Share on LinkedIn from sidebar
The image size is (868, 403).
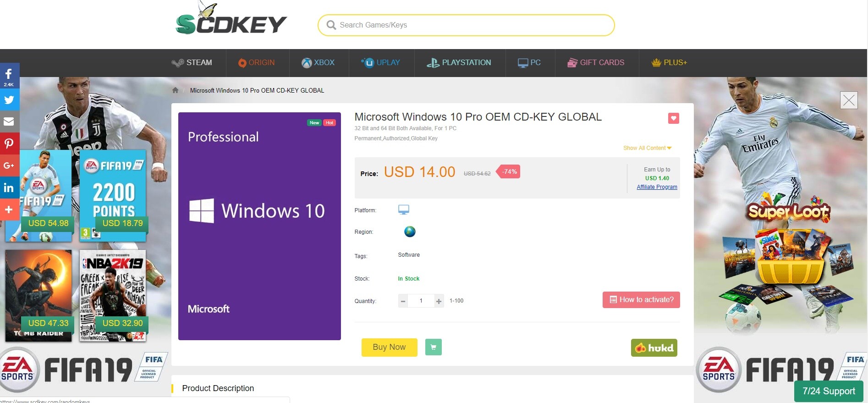click(x=9, y=188)
